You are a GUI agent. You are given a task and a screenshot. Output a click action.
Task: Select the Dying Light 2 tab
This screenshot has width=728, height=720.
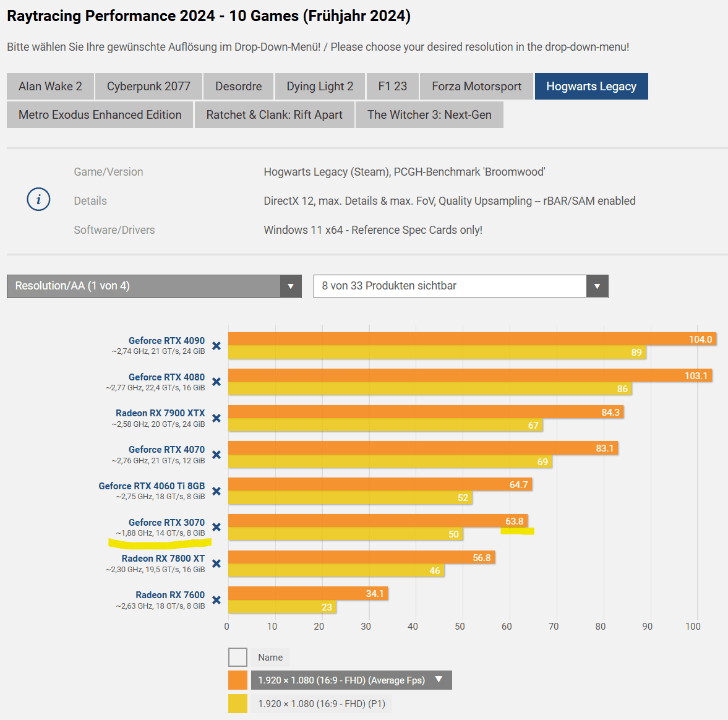pos(320,87)
